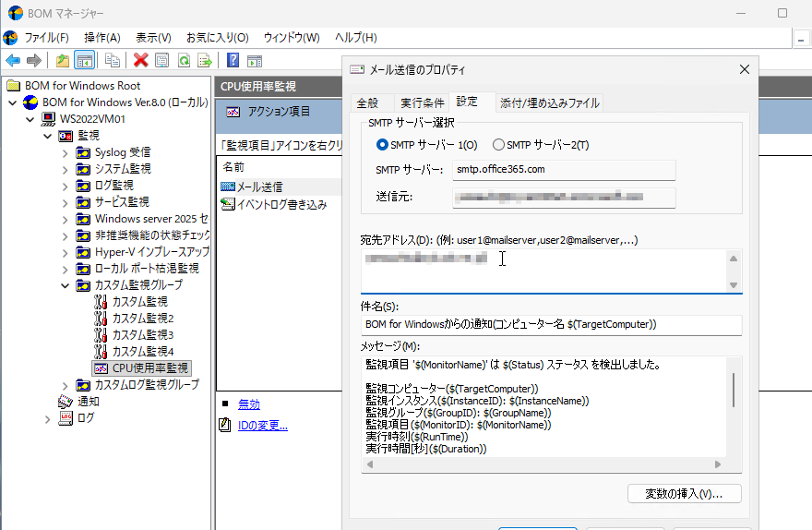Click the red X Delete toolbar icon
This screenshot has width=812, height=530.
[x=141, y=61]
